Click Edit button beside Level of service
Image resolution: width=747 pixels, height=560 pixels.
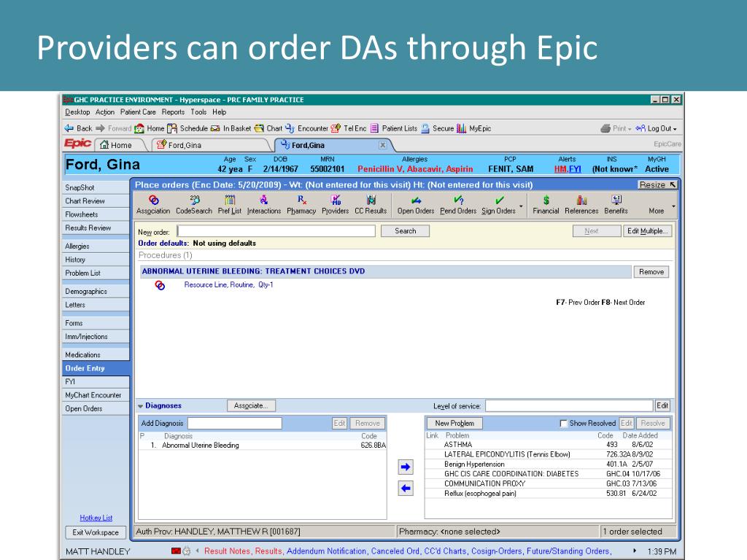(x=662, y=405)
